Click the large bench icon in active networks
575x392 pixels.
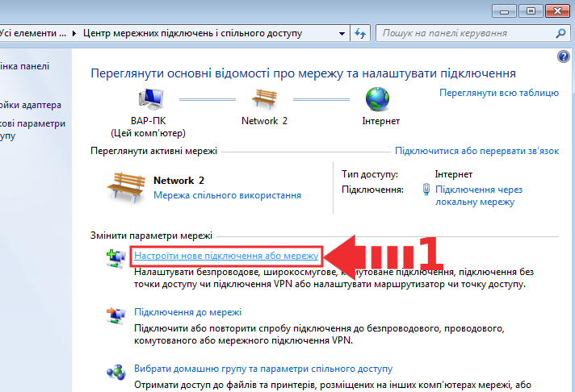(x=126, y=188)
